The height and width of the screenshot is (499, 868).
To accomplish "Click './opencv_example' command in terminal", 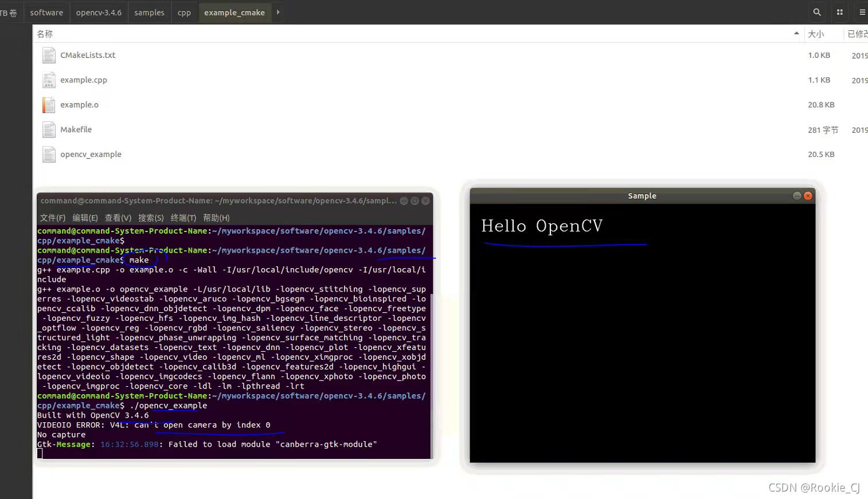I will tap(169, 406).
